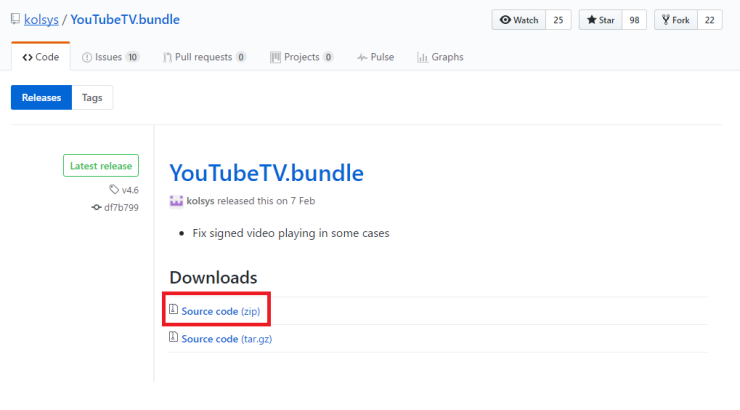
Task: Open kolsys author link in release info
Action: click(200, 201)
